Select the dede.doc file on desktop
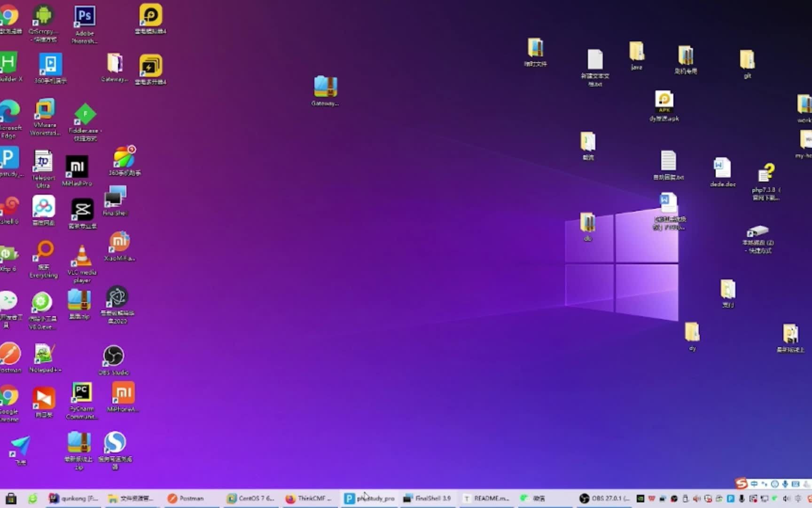The width and height of the screenshot is (812, 508). pyautogui.click(x=723, y=172)
